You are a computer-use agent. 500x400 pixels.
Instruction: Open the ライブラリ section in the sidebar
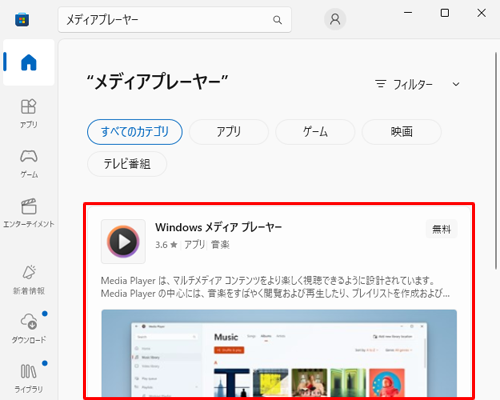tap(29, 378)
